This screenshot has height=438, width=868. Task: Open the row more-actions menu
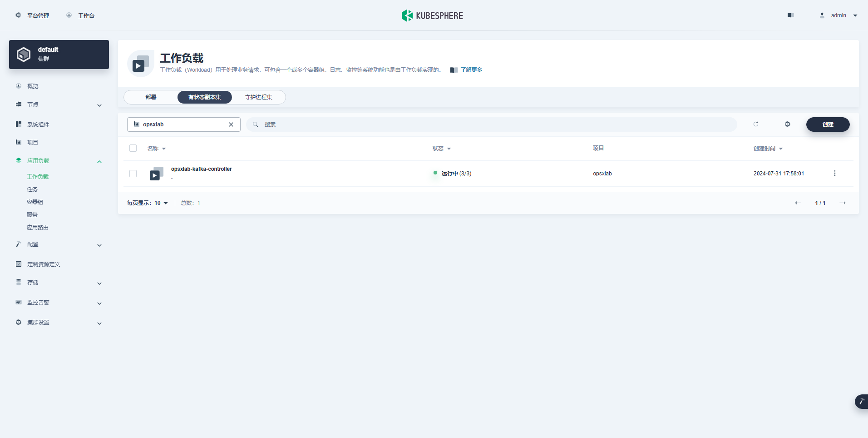pos(834,173)
